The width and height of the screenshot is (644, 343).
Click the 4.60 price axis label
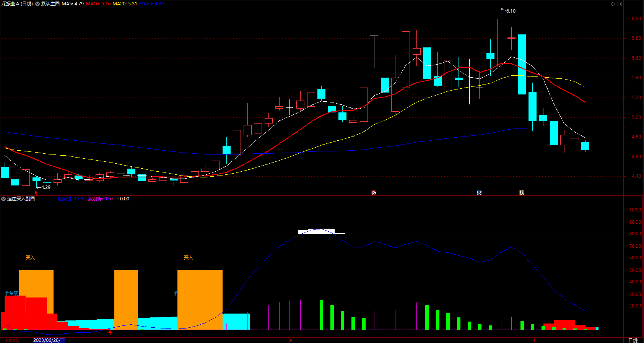pos(636,157)
